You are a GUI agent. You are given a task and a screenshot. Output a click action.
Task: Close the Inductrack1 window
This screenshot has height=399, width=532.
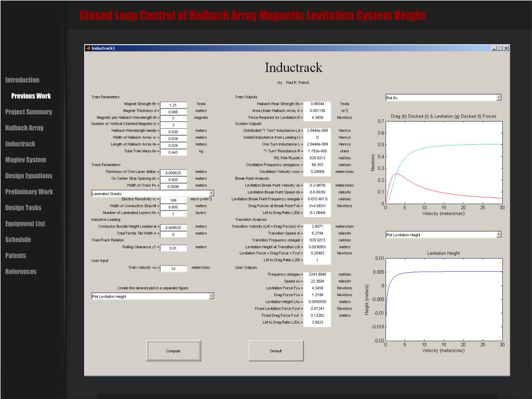point(506,48)
